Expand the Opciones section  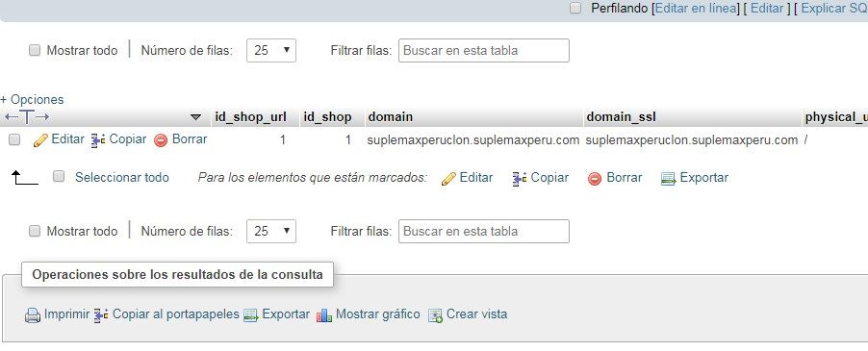coord(32,99)
